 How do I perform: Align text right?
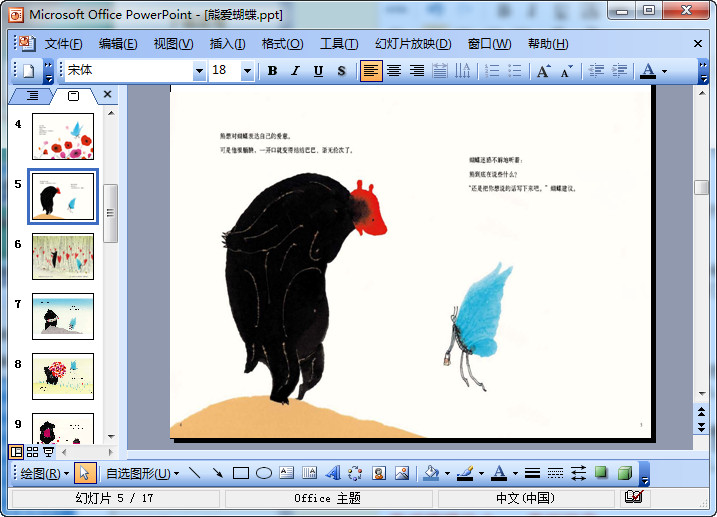pos(417,71)
